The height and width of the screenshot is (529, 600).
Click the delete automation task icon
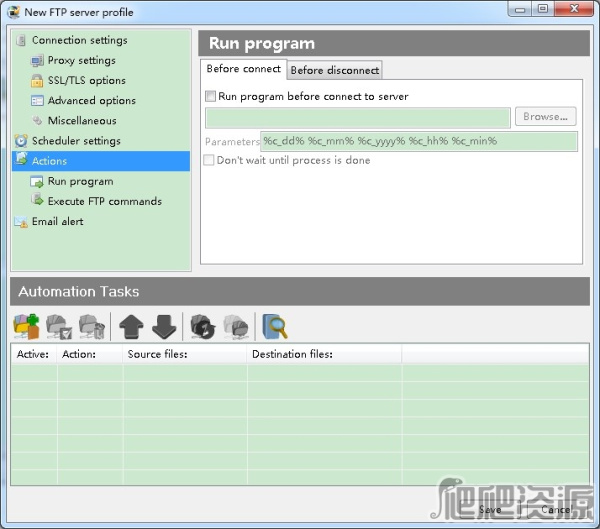coord(91,326)
